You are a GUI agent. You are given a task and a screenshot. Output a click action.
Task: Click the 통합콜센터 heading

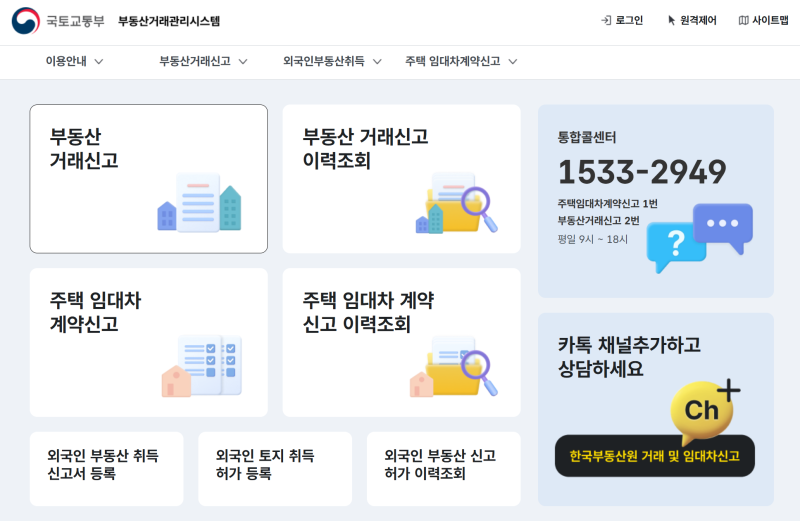coord(587,137)
